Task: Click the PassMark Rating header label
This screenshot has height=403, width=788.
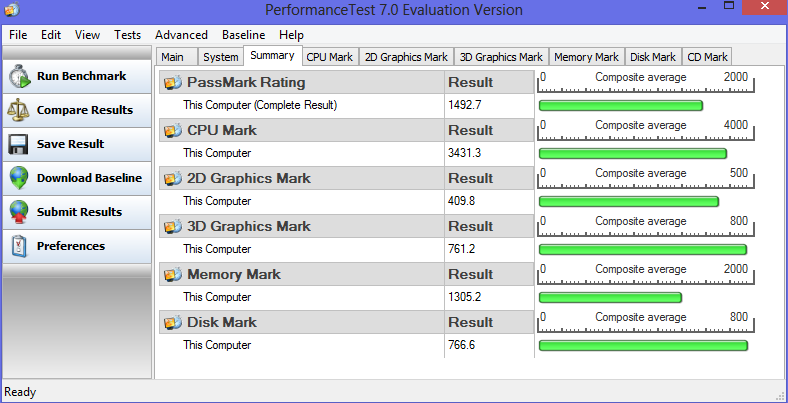Action: point(246,82)
